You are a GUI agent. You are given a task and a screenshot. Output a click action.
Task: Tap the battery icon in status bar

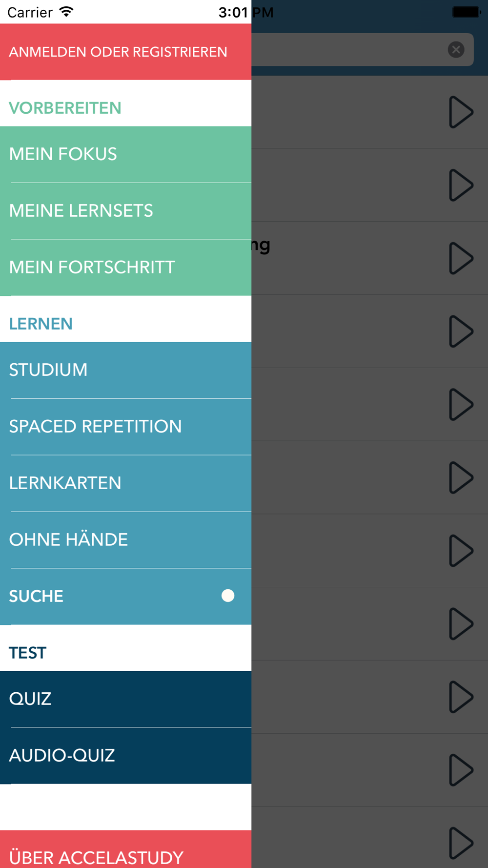click(x=466, y=12)
